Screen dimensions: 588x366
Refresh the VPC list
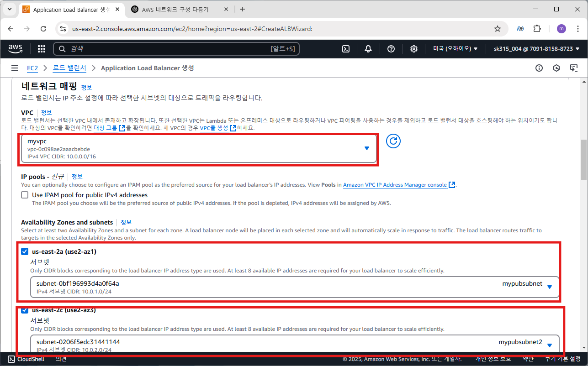[x=393, y=141]
